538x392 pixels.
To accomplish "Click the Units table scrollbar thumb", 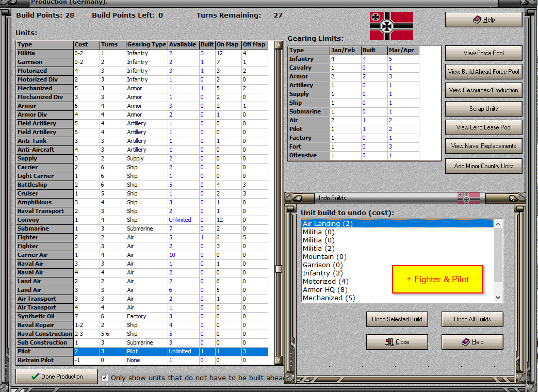I will click(x=279, y=269).
